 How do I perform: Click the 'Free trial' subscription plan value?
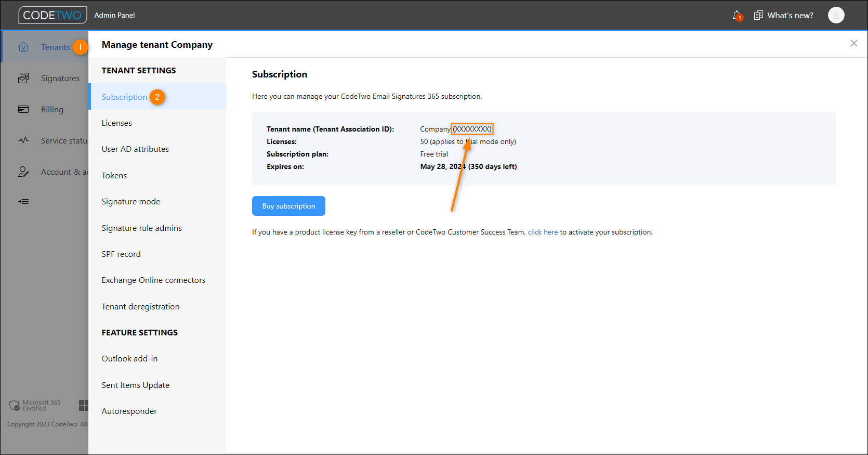pyautogui.click(x=434, y=154)
